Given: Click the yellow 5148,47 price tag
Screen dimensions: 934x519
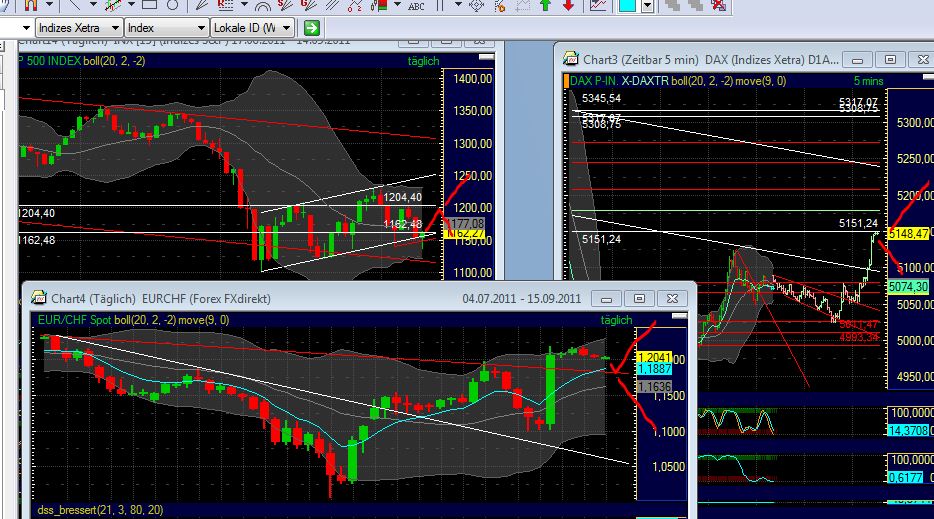Looking at the screenshot, I should pos(908,234).
